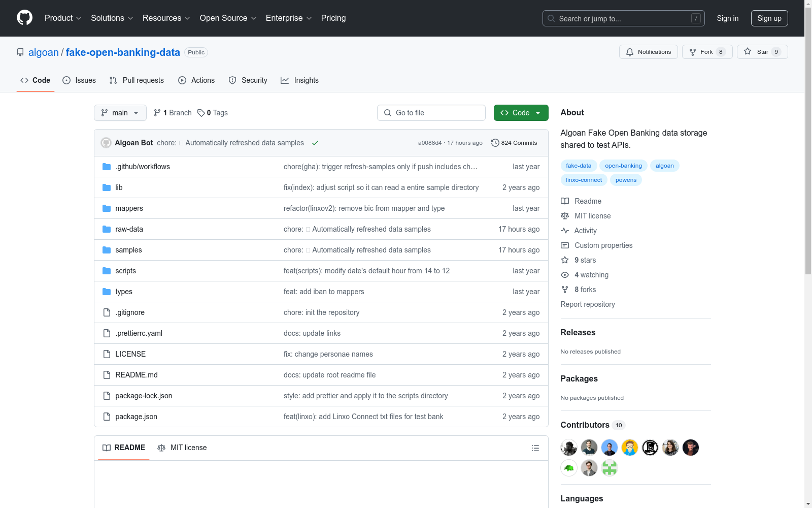Click the powens topic tag
The width and height of the screenshot is (812, 508).
click(x=626, y=180)
